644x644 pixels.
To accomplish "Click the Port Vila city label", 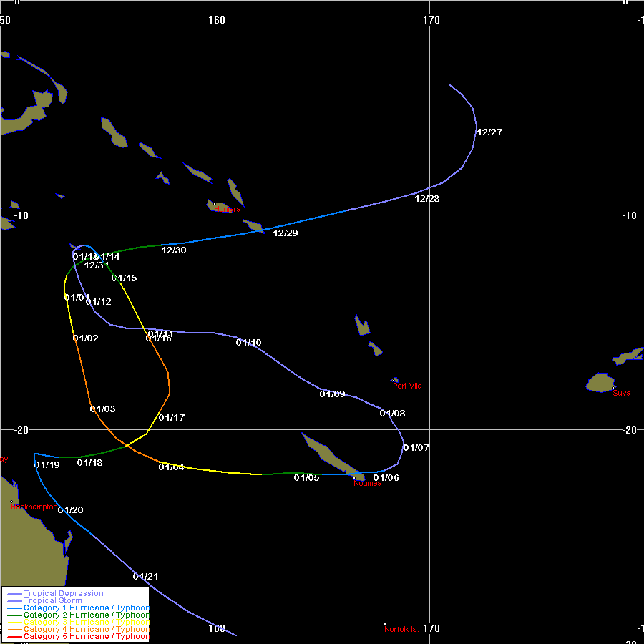I will [407, 386].
